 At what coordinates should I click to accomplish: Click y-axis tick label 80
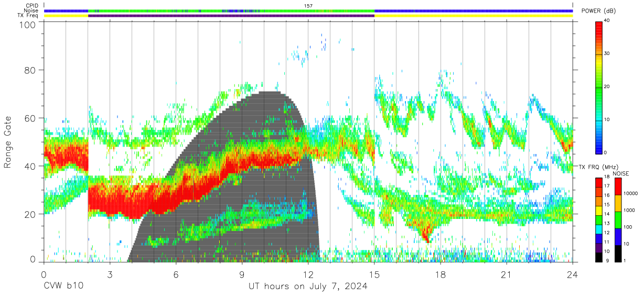click(x=30, y=70)
